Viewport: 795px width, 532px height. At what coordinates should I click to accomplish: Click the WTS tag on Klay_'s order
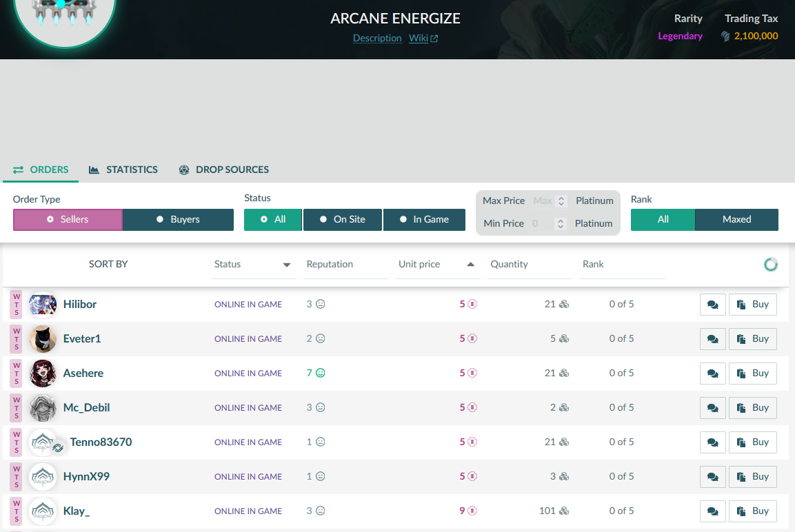tap(17, 511)
